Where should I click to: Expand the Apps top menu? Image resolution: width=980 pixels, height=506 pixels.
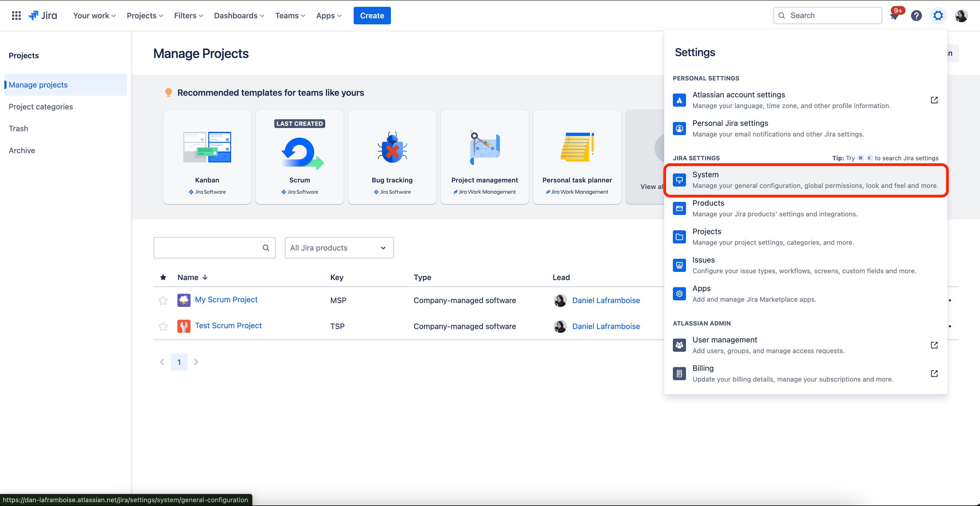click(x=329, y=16)
